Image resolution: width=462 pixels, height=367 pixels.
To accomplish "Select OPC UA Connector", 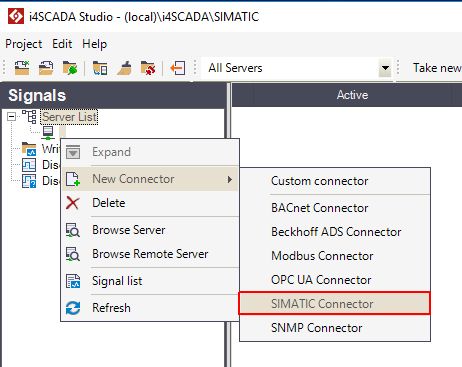I will point(335,280).
